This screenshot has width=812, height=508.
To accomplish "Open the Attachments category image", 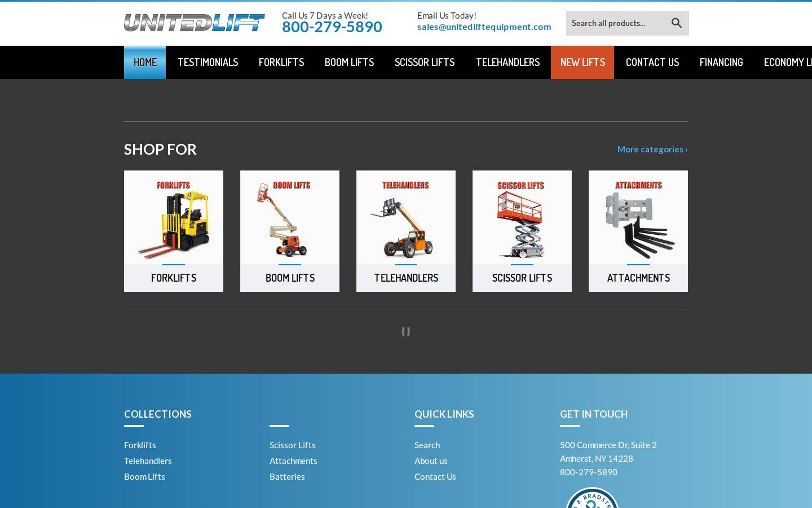I will 638,217.
